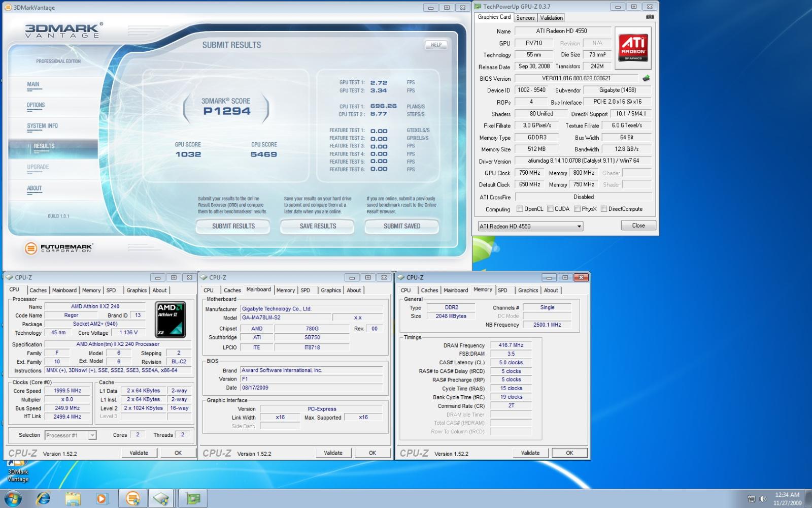
Task: Click the P1294 3DMark score
Action: (227, 111)
